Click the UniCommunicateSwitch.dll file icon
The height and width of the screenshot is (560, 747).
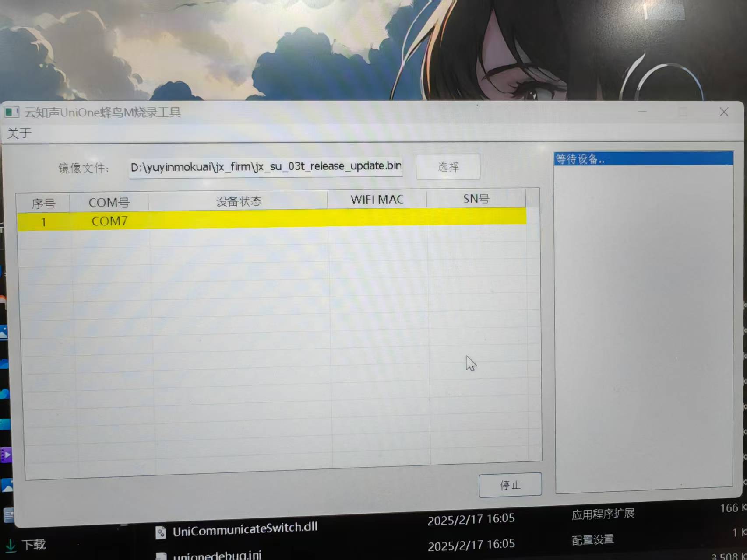[x=161, y=532]
